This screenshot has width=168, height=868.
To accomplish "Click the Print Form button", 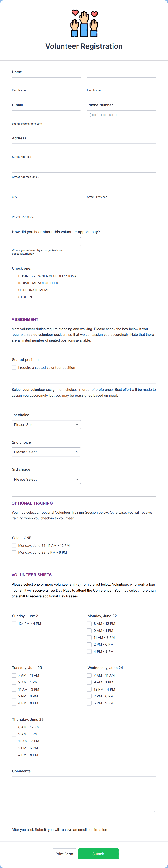I will point(64,854).
